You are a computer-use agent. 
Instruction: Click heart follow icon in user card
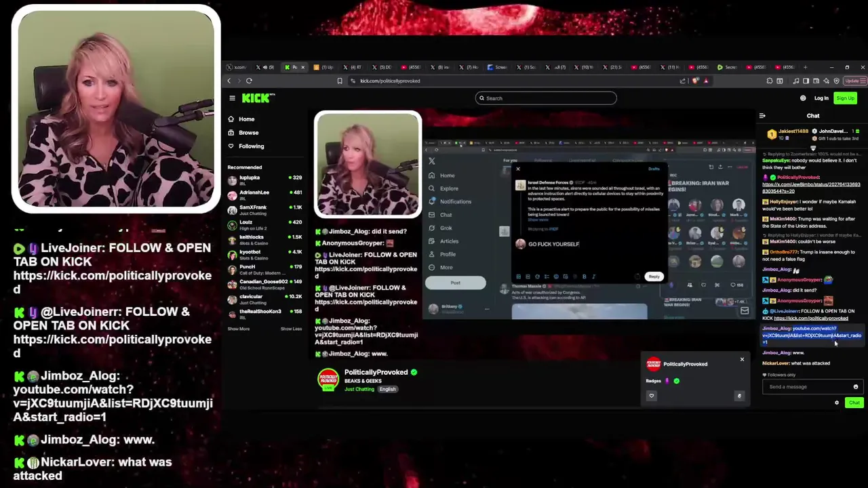pos(652,396)
